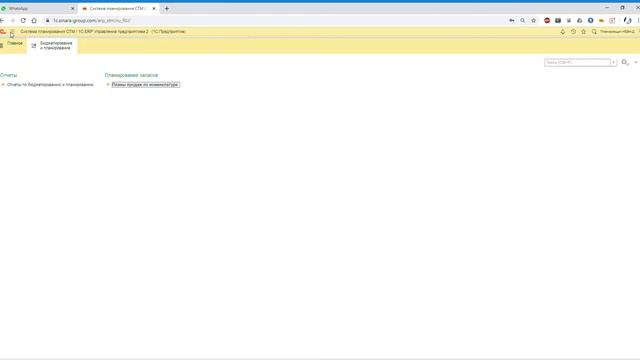This screenshot has width=640, height=360.
Task: Open the pink-outlined square extension icon
Action: 612,20
